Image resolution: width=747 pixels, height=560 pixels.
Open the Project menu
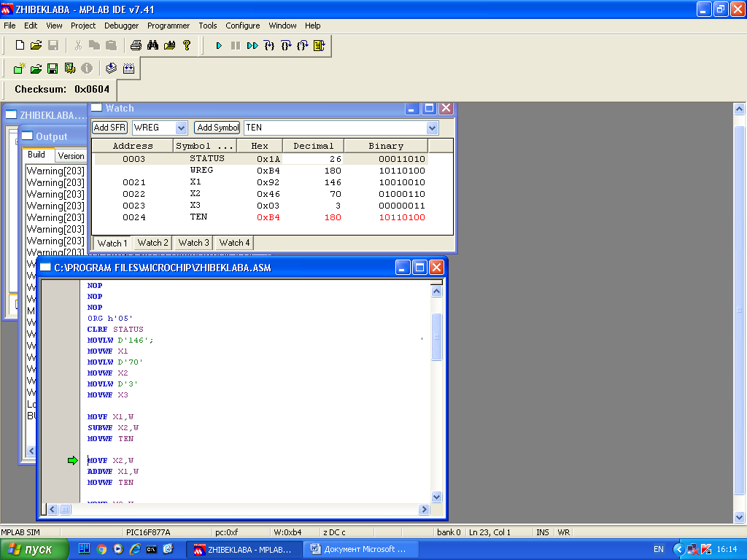[83, 26]
